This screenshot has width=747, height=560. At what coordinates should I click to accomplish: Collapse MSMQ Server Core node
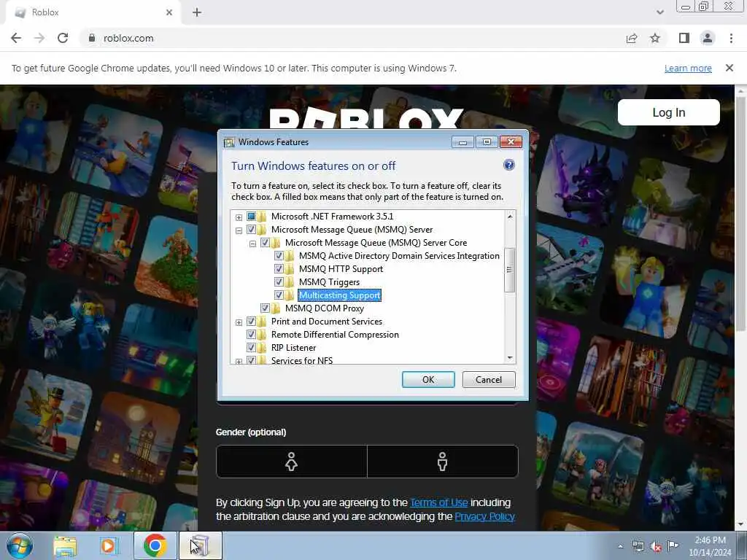[x=252, y=244]
